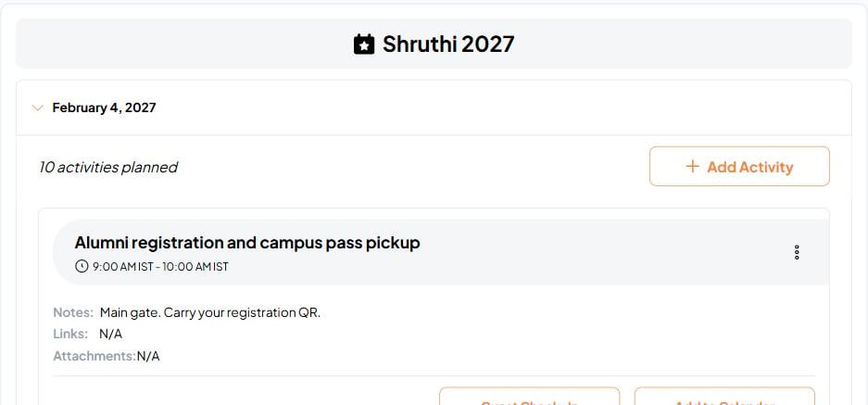
Task: Click the Links label
Action: [70, 334]
